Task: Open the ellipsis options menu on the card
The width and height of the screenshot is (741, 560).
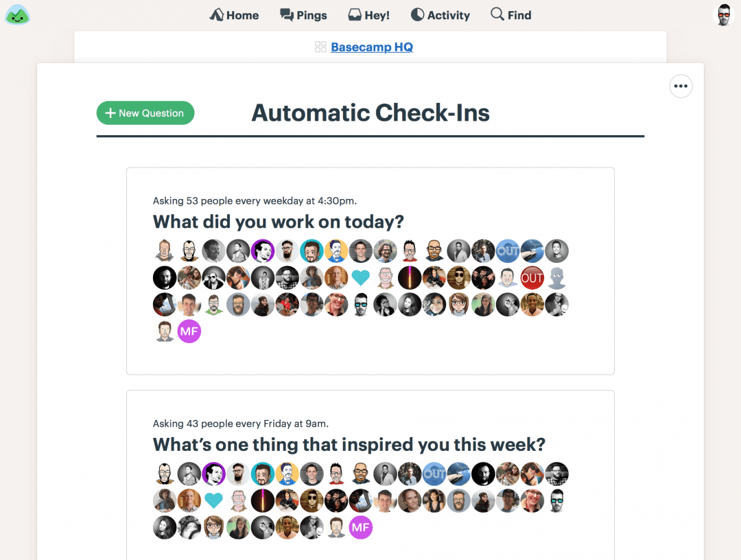Action: [681, 86]
